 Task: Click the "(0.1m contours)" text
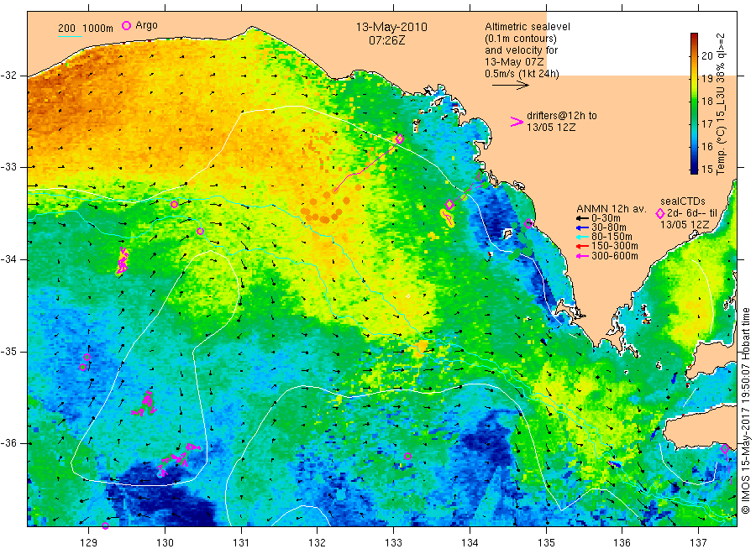(521, 39)
